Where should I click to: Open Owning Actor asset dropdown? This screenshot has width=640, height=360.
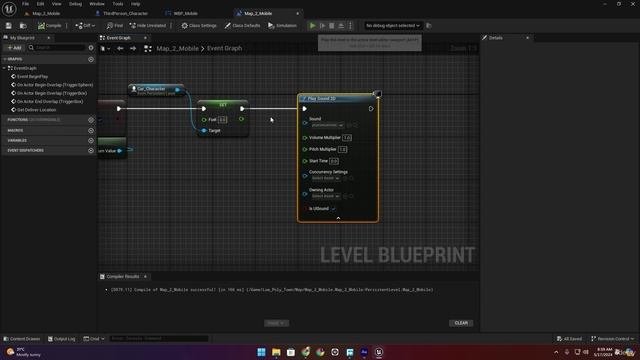coord(325,196)
